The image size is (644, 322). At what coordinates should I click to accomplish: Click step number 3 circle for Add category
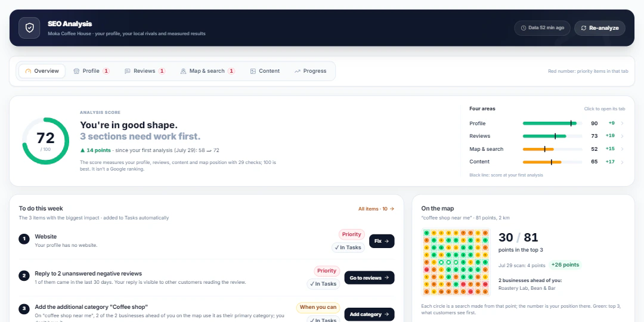pos(24,308)
